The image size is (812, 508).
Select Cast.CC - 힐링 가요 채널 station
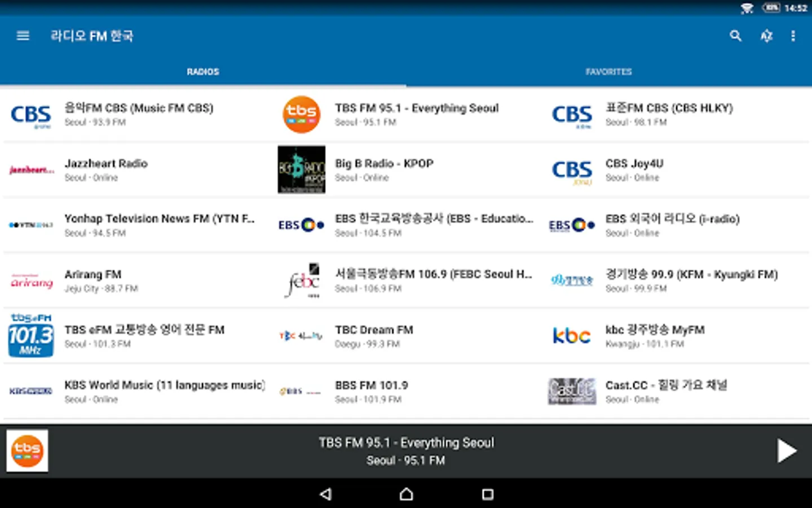pyautogui.click(x=666, y=385)
